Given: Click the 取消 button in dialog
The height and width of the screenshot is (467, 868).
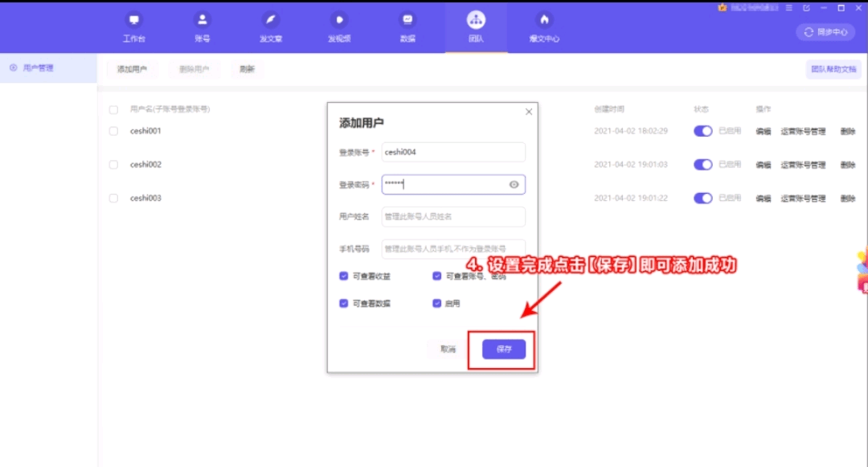Looking at the screenshot, I should (x=448, y=350).
